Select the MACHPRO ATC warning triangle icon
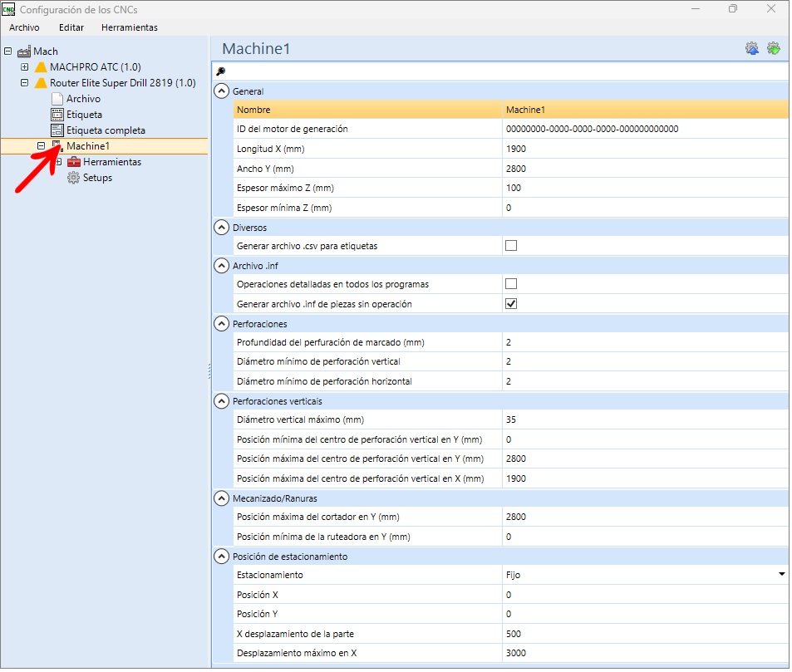 pyautogui.click(x=41, y=67)
